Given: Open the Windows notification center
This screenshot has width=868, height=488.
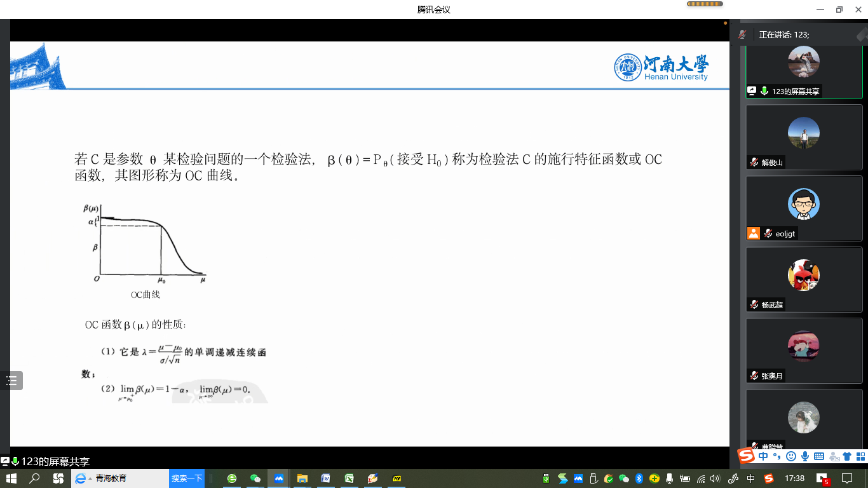Looking at the screenshot, I should pyautogui.click(x=847, y=478).
